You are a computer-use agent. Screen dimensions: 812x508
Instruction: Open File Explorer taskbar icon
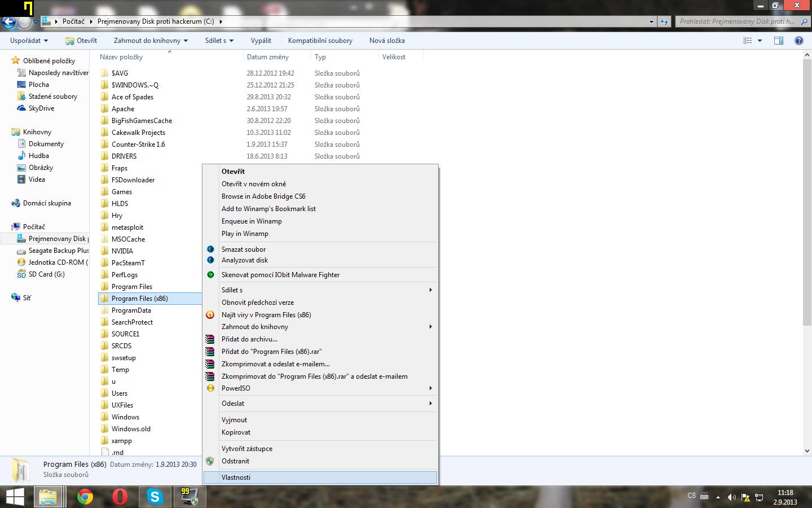[48, 497]
